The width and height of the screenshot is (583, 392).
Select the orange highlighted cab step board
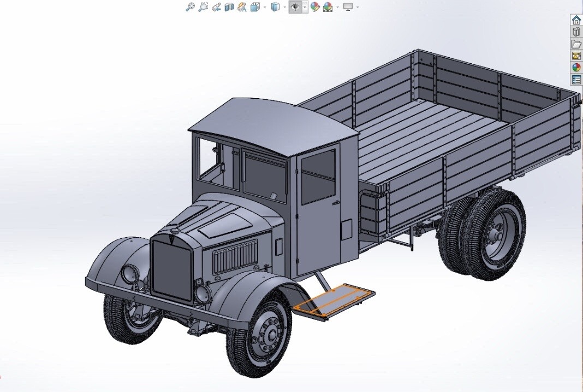click(335, 301)
